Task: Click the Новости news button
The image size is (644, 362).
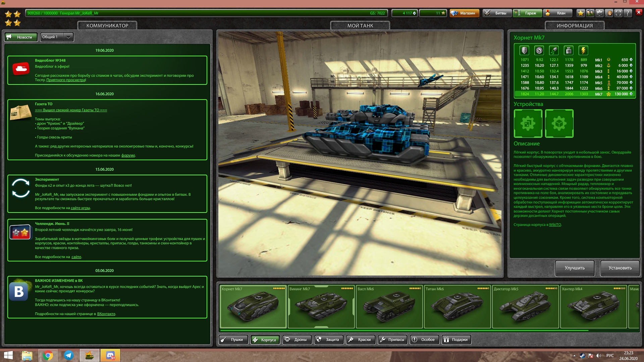Action: [x=21, y=37]
